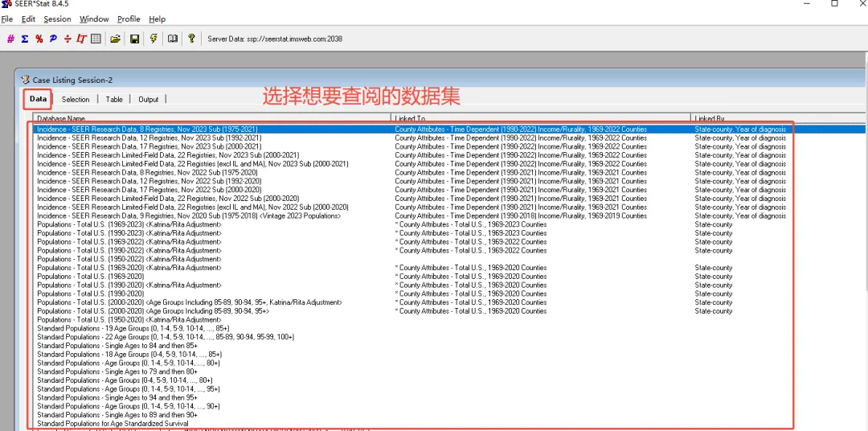Select SEER Research Data, 8 Registries, Nov 2022 Sub

click(147, 172)
